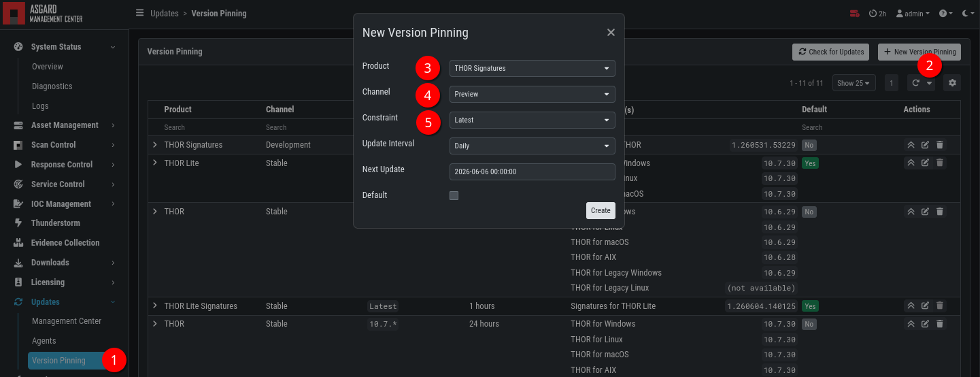Open the Product dropdown
The width and height of the screenshot is (980, 377).
click(532, 68)
